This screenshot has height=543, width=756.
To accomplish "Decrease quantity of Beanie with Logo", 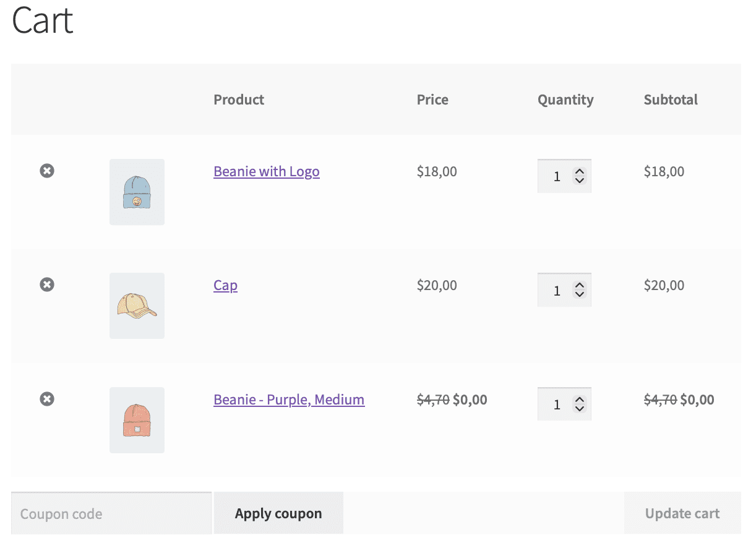I will [x=580, y=181].
